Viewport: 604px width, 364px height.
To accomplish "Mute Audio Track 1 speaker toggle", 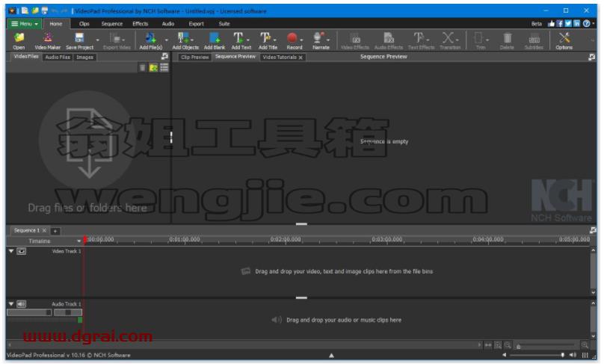I will click(x=22, y=304).
